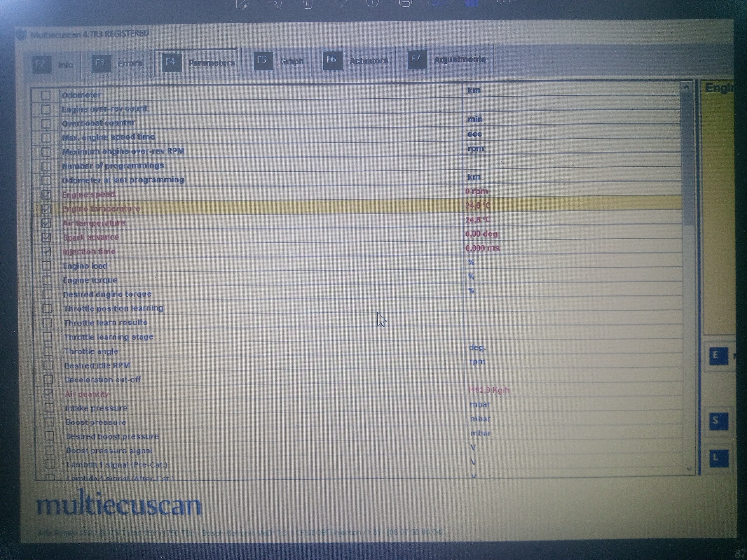Tick the Boost pressure checkbox
This screenshot has width=747, height=560.
pyautogui.click(x=49, y=422)
